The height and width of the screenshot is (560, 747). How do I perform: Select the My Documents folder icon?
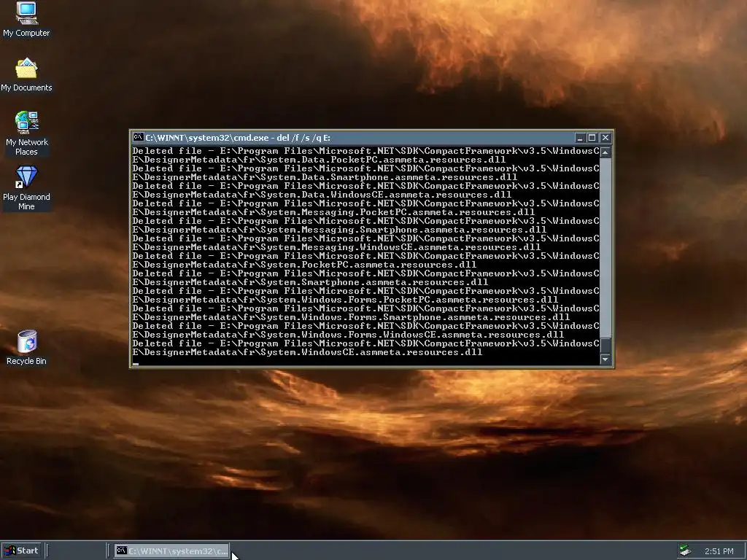coord(27,69)
